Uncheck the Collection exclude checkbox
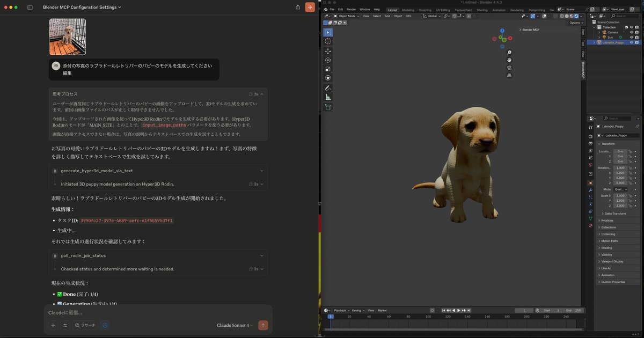This screenshot has width=644, height=338. [x=626, y=27]
